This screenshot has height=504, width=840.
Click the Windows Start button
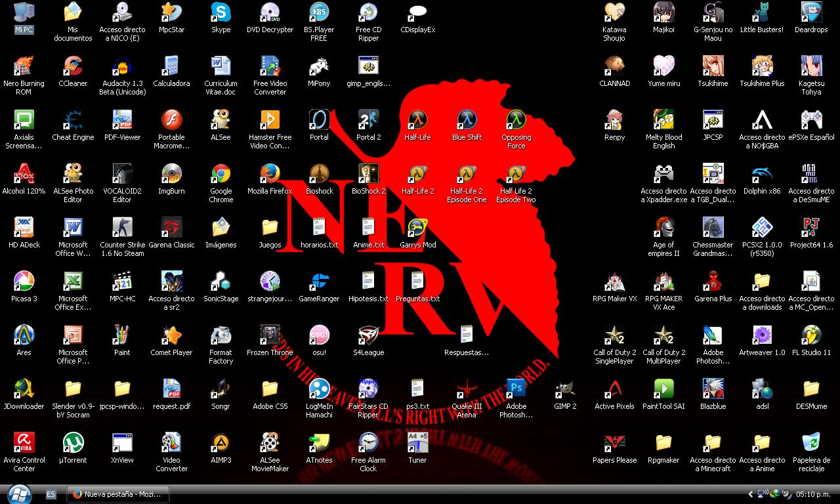(x=18, y=493)
